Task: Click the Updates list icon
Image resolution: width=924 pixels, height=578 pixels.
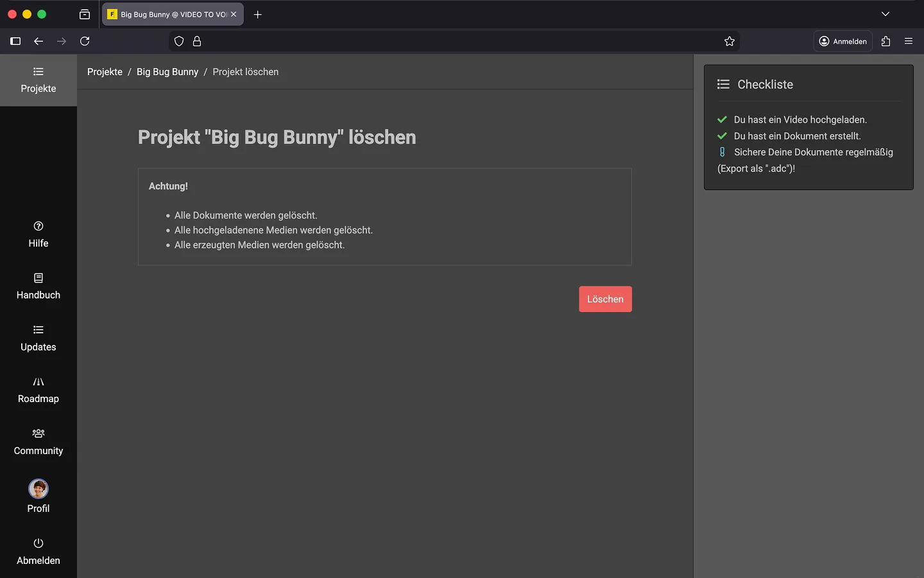Action: point(38,330)
